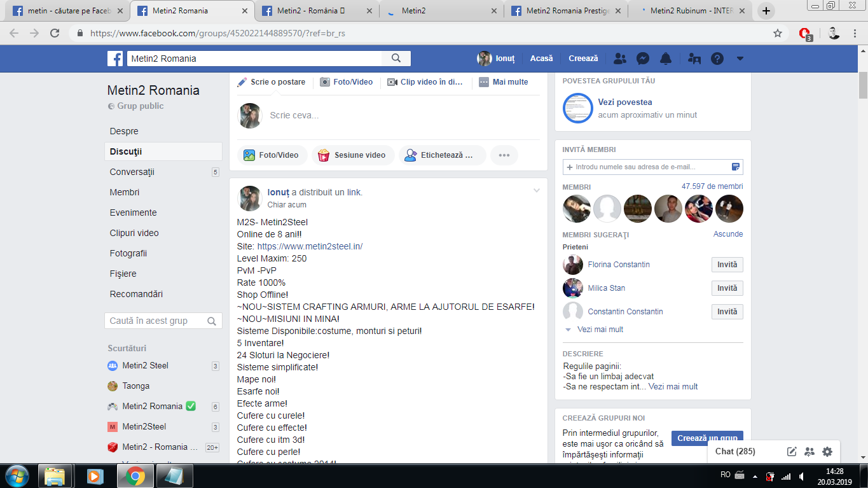Reload the page with refresh icon

[x=55, y=33]
